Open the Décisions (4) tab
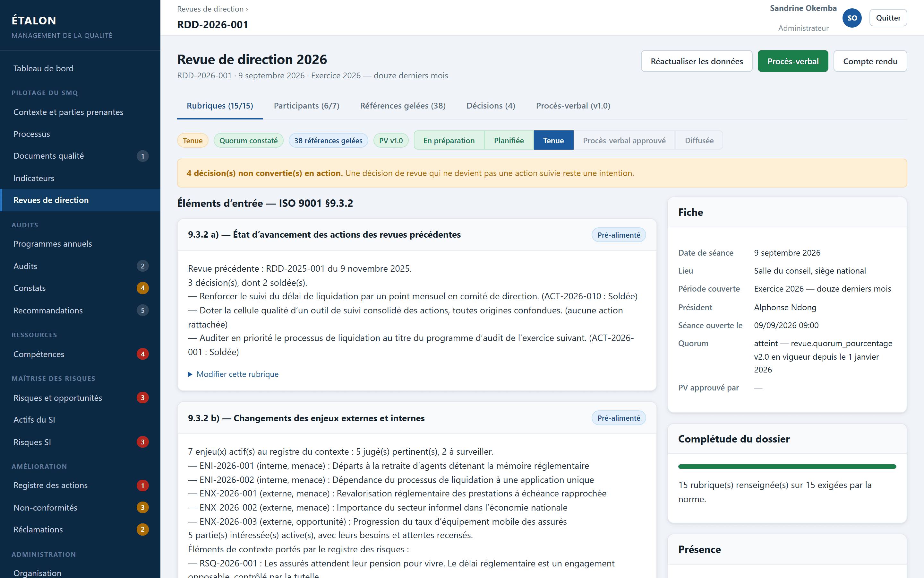This screenshot has height=578, width=924. [491, 106]
